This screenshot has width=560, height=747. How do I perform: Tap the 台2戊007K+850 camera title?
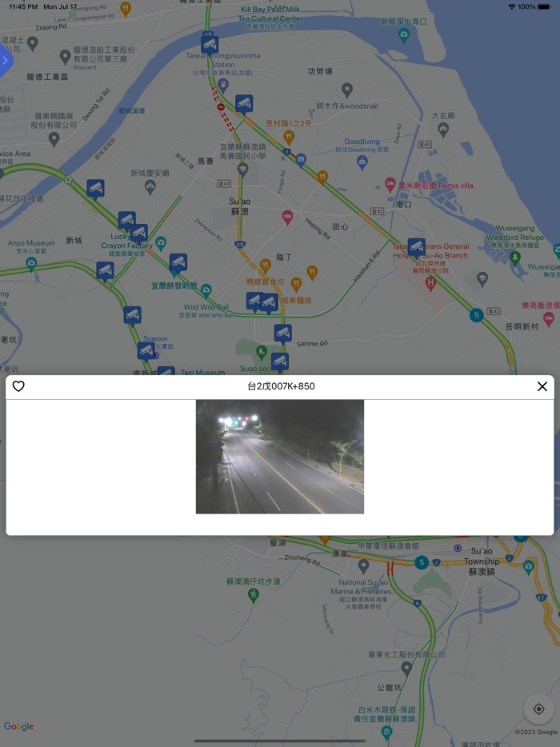(x=281, y=386)
